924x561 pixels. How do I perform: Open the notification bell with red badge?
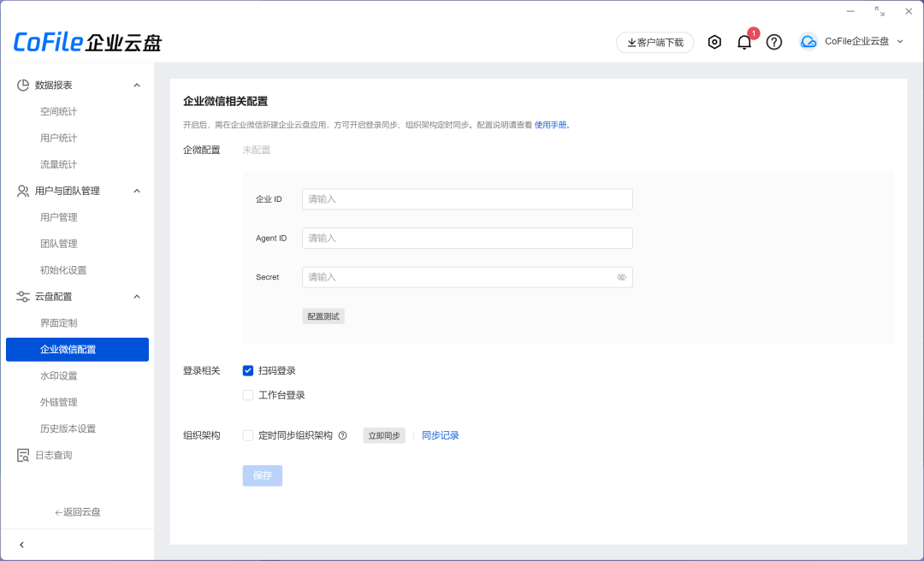coord(743,41)
